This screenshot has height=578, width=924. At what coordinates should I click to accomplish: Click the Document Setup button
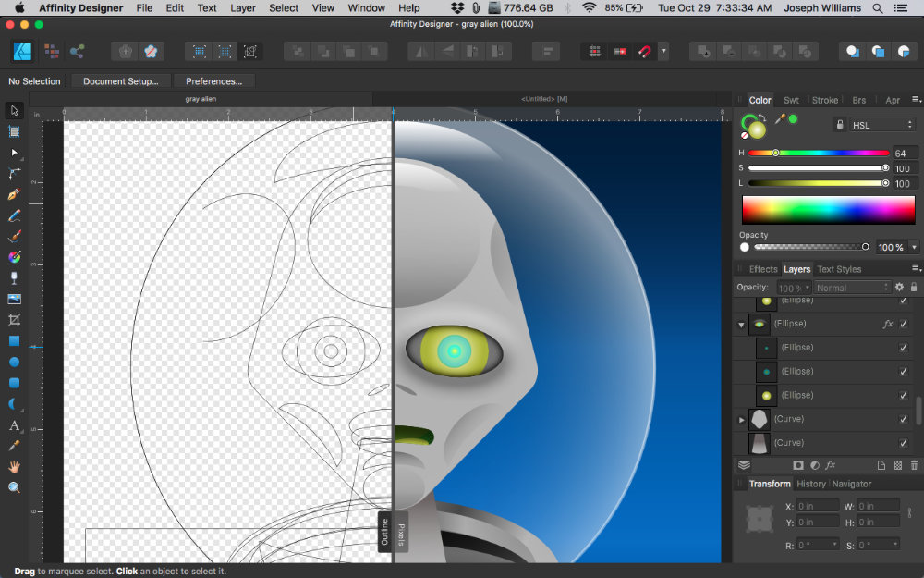[120, 80]
